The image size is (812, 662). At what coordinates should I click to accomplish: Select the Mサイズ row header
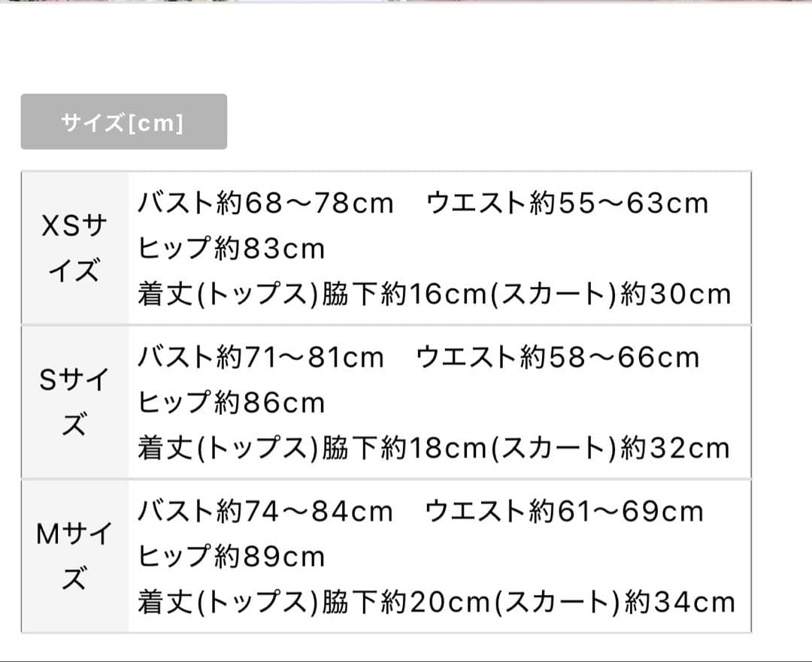74,556
